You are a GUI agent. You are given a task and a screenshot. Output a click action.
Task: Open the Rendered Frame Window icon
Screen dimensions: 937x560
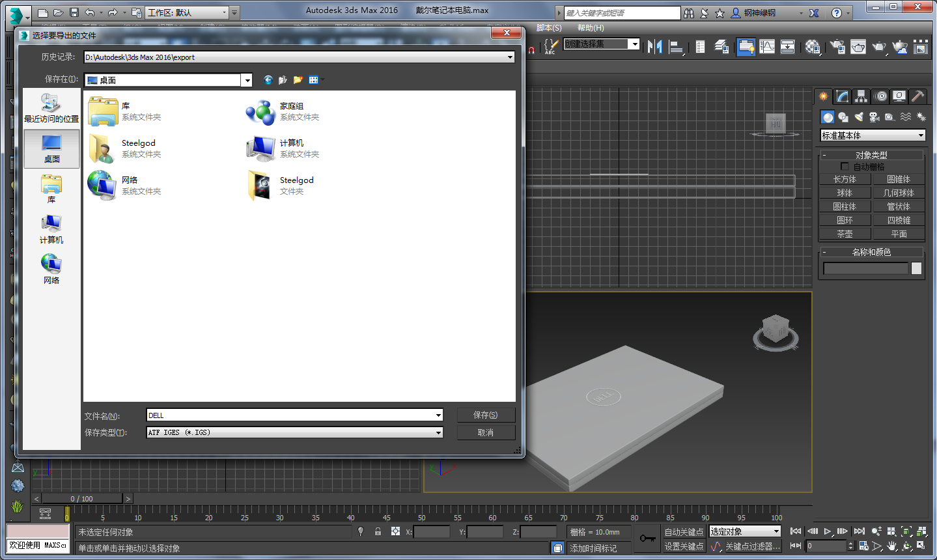click(859, 46)
